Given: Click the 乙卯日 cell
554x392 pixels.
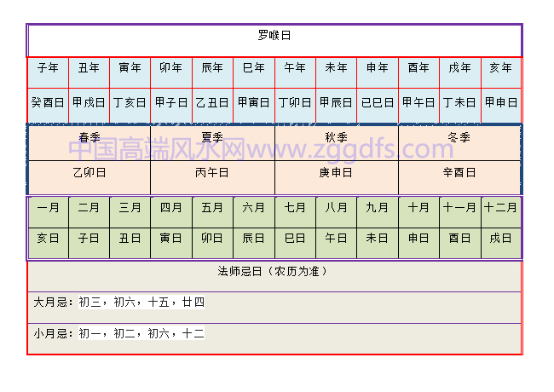Looking at the screenshot, I should (x=89, y=177).
